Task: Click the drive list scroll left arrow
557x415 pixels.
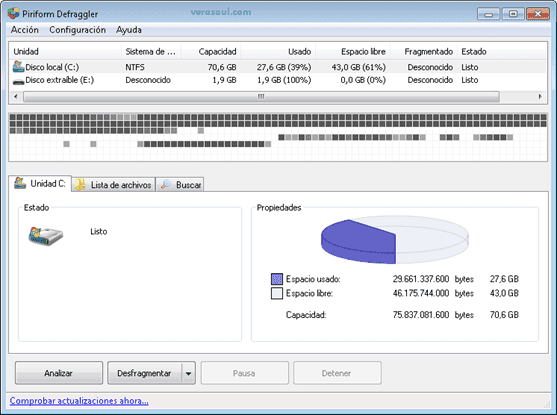Action: point(16,96)
